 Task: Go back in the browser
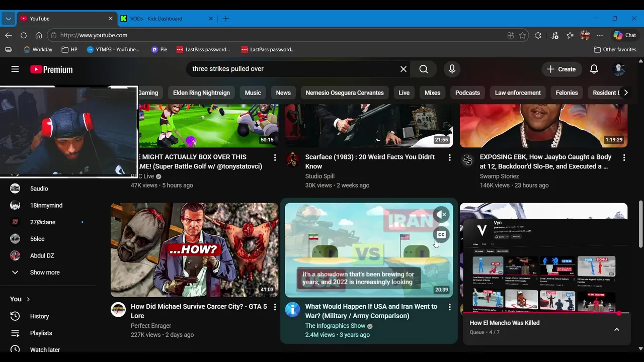coord(8,35)
